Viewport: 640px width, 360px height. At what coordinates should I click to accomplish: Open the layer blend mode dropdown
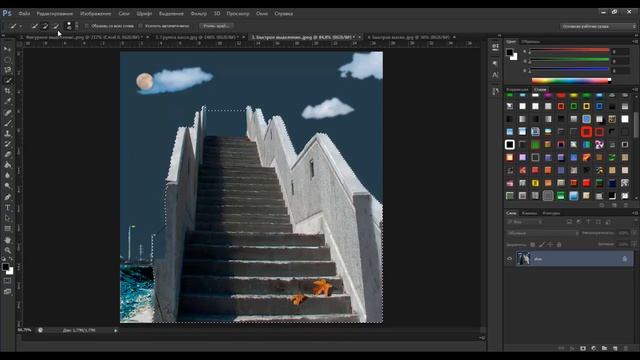coord(542,233)
